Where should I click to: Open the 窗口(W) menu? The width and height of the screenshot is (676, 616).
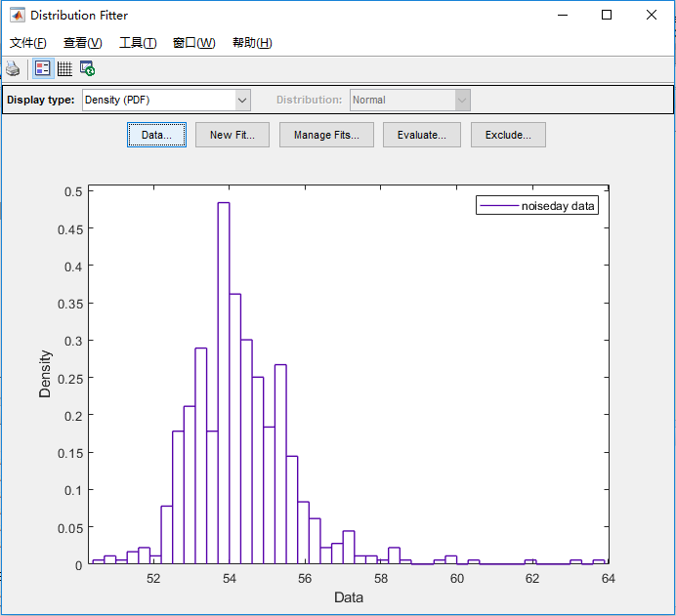coord(194,43)
